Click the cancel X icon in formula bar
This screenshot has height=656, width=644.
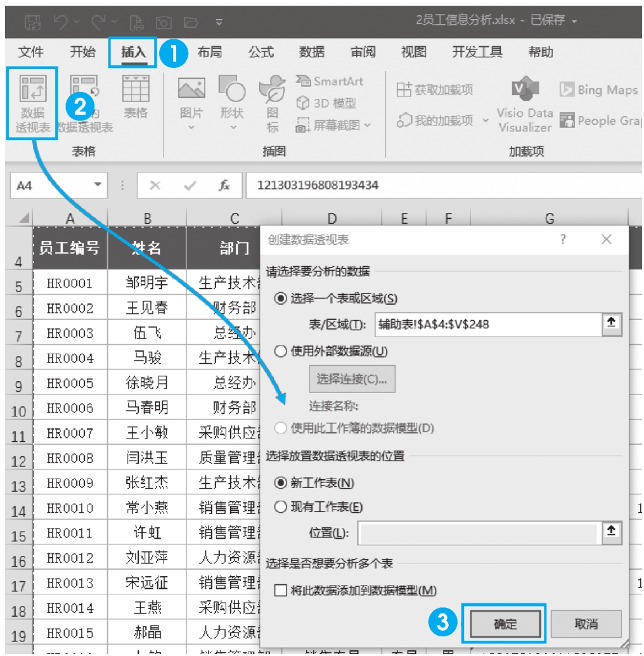click(x=155, y=185)
